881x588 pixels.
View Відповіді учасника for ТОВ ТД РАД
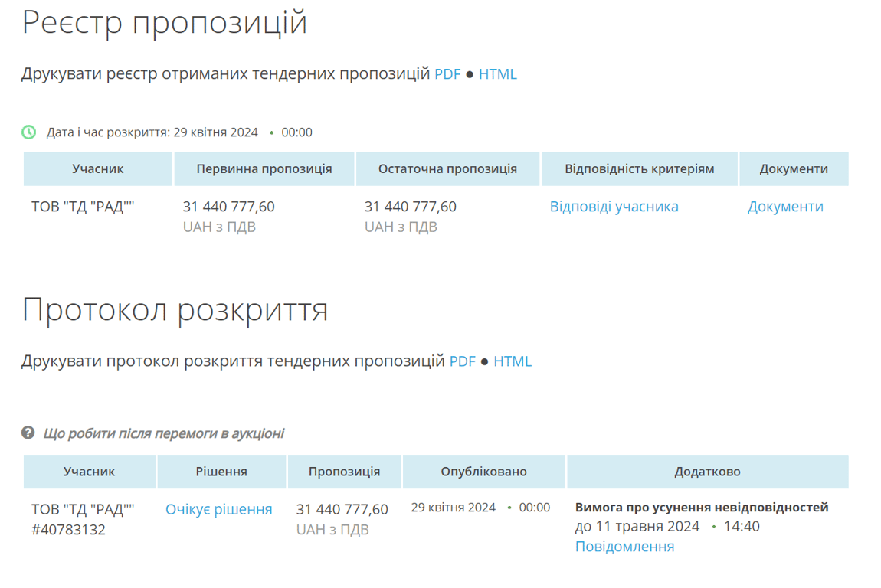[x=614, y=206]
